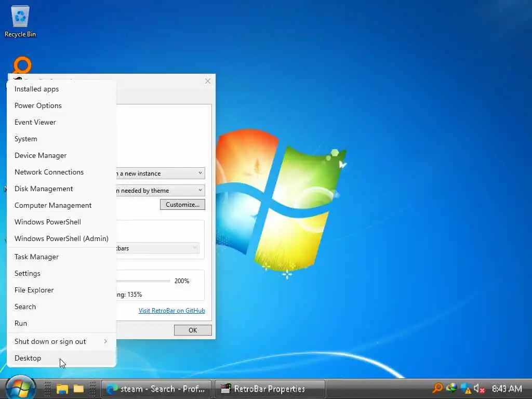Click the orange magnifier tray icon
532x399 pixels.
437,388
